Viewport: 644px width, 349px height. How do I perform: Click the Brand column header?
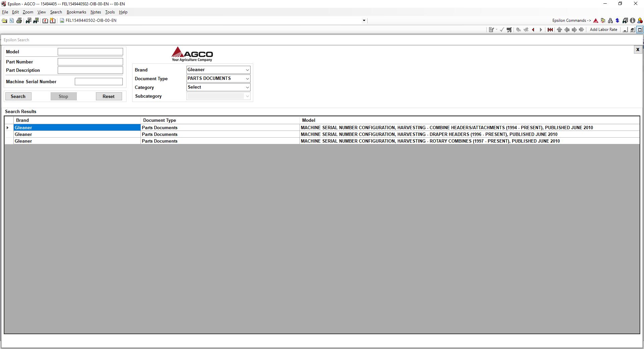pyautogui.click(x=77, y=120)
